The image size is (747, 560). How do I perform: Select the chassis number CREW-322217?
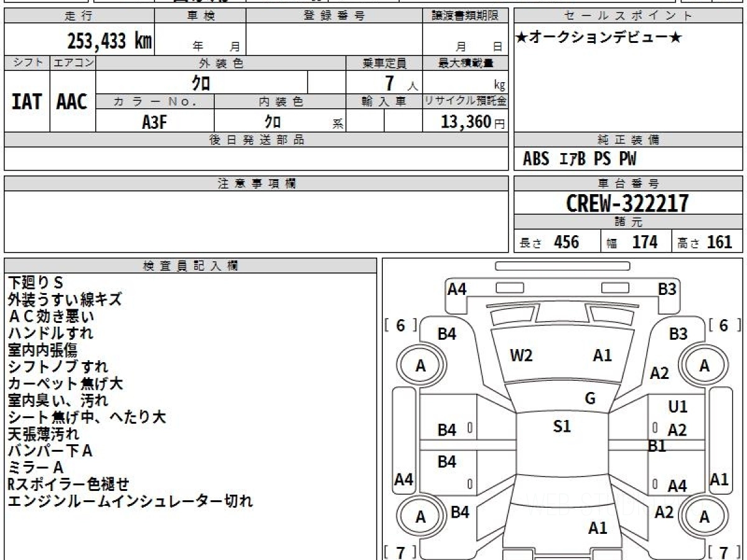627,203
